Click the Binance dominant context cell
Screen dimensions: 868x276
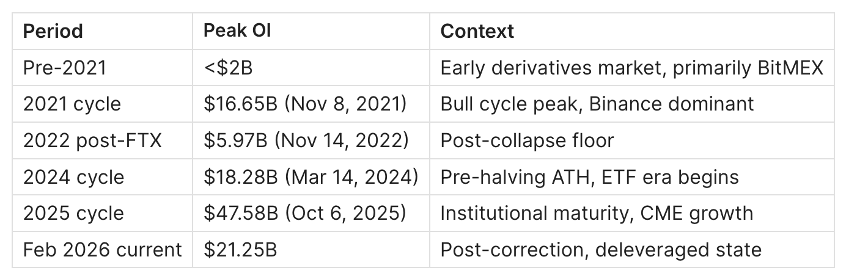click(597, 104)
